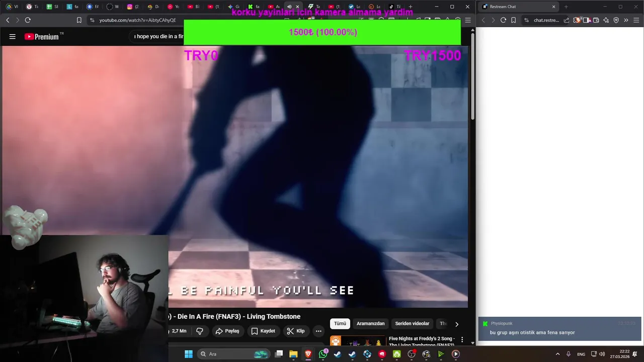Open the clock showing 22:22
644x362 pixels.
(620, 354)
